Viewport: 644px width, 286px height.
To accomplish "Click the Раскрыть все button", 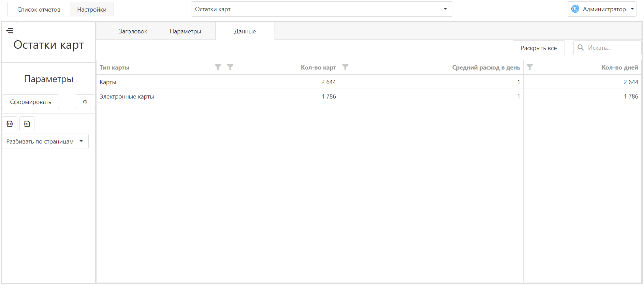I will (x=539, y=48).
